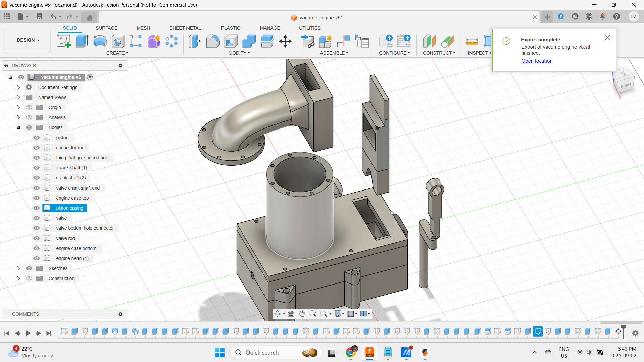Screen dimensions: 644x362
Task: Open the CREATE dropdown menu
Action: pos(117,53)
